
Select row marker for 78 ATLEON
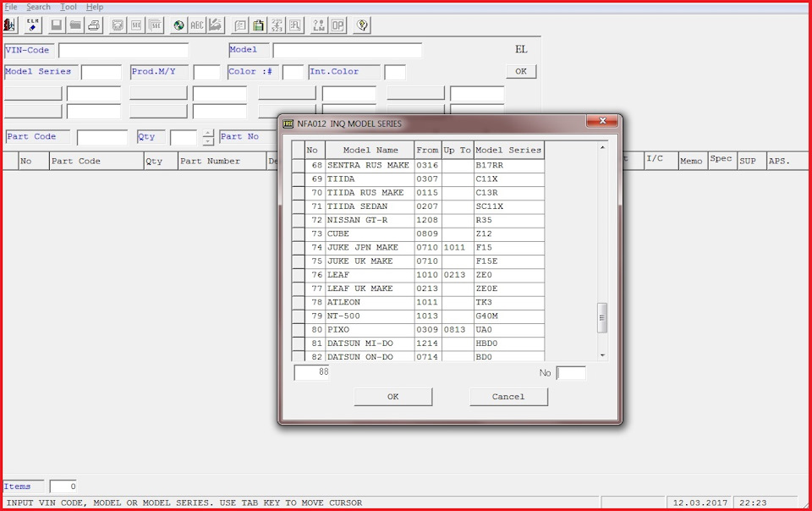tap(298, 302)
